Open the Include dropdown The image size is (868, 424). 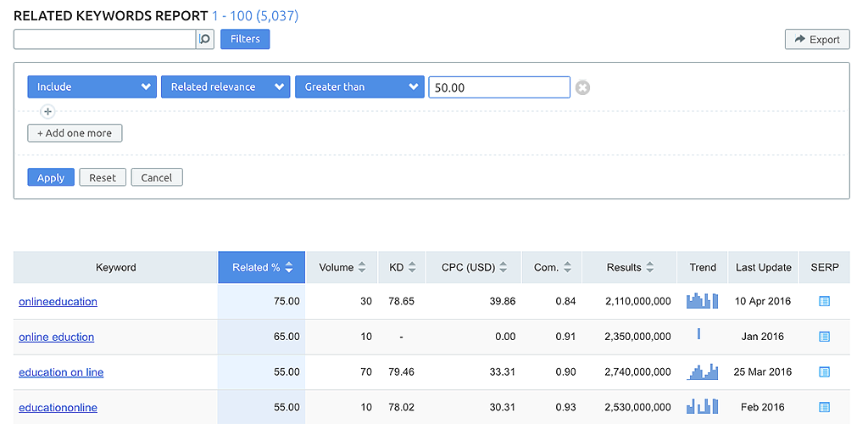[x=92, y=87]
